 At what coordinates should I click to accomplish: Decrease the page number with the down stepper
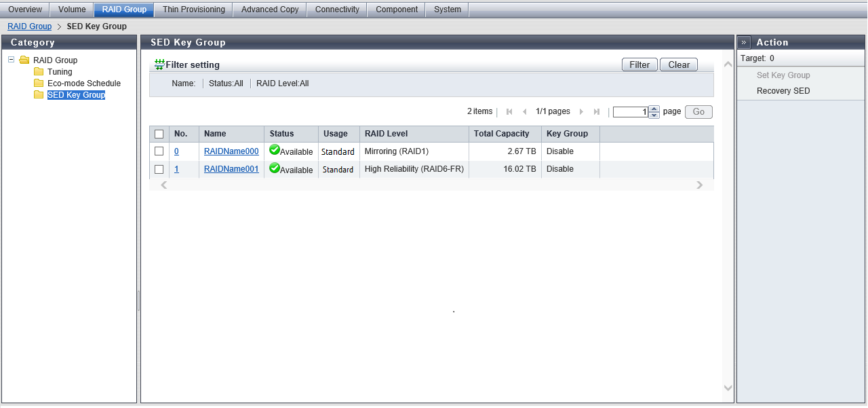(654, 115)
